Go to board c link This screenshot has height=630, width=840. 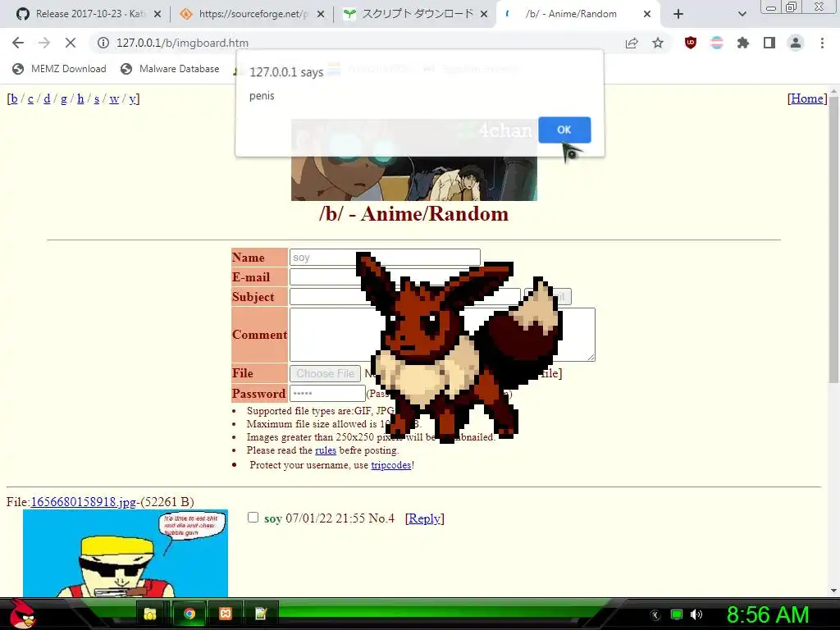30,98
